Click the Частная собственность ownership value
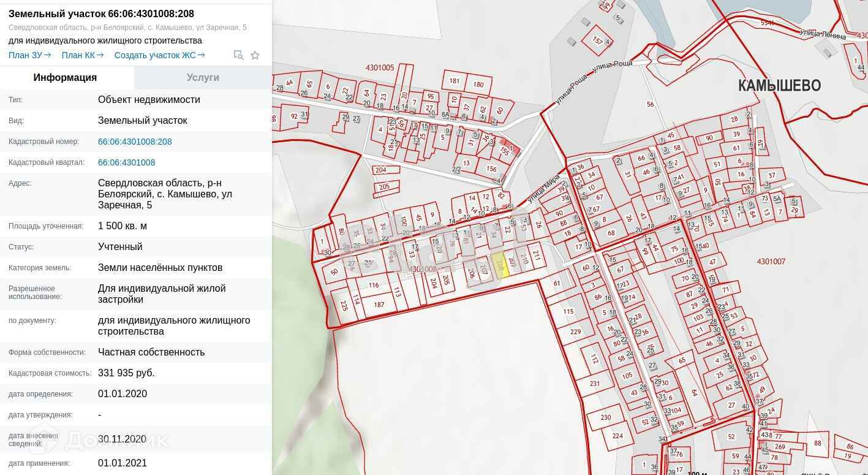The height and width of the screenshot is (475, 868). 151,352
